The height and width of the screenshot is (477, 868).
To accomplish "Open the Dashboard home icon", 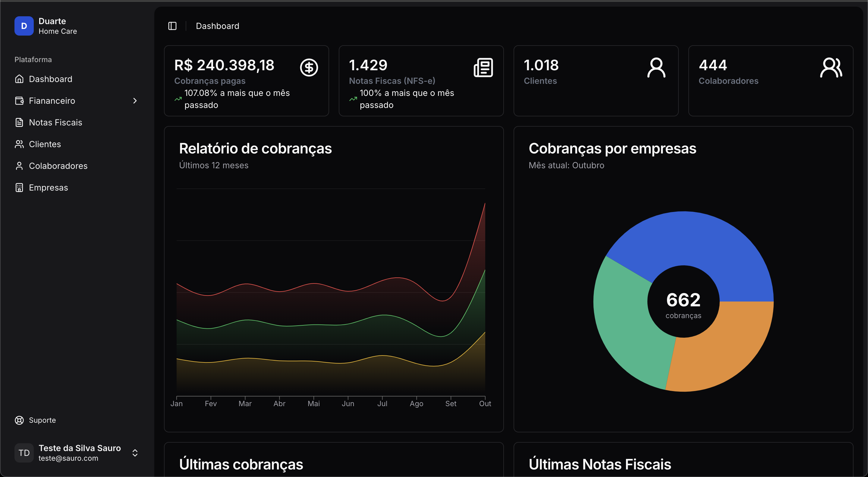I will [19, 79].
